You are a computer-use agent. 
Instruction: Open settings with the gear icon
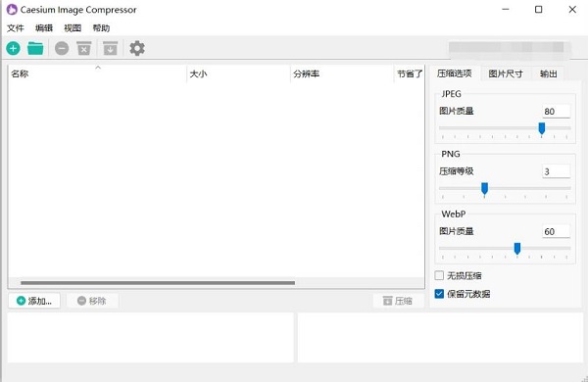tap(137, 48)
